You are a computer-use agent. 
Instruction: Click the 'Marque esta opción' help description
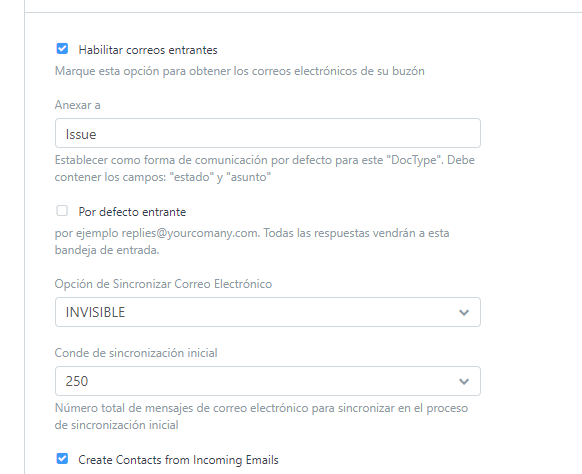(x=239, y=71)
